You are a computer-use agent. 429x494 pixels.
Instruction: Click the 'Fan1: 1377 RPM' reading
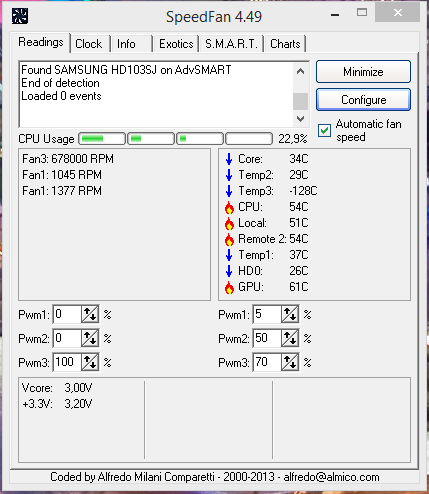[62, 191]
